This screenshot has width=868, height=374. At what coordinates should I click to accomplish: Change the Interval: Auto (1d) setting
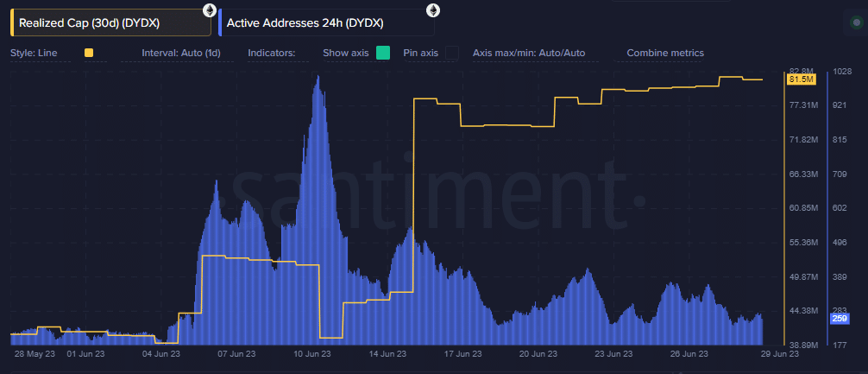(181, 54)
